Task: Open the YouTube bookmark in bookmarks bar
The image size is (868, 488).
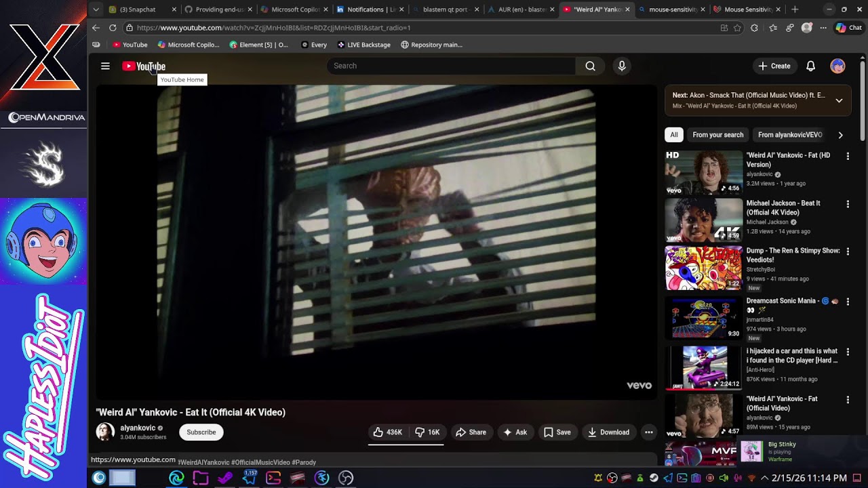Action: tap(130, 45)
